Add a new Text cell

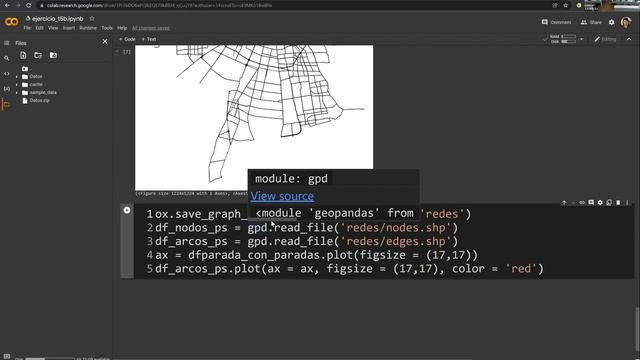(x=149, y=39)
